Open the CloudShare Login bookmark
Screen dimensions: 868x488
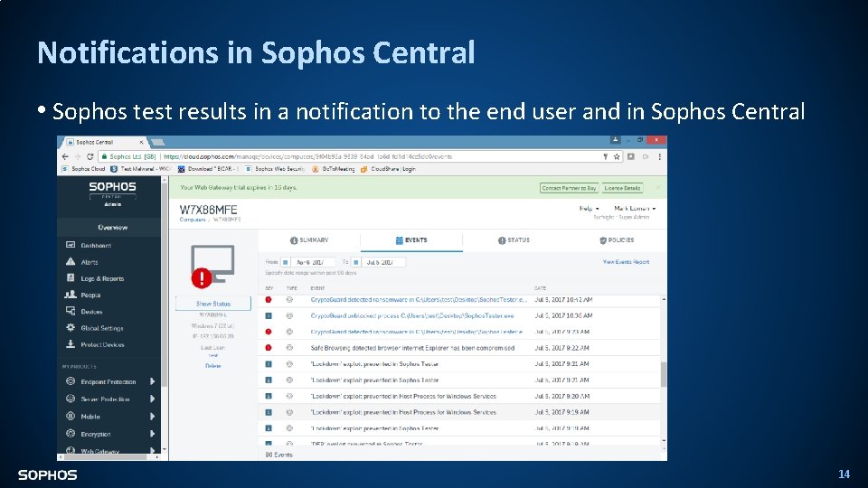388,169
